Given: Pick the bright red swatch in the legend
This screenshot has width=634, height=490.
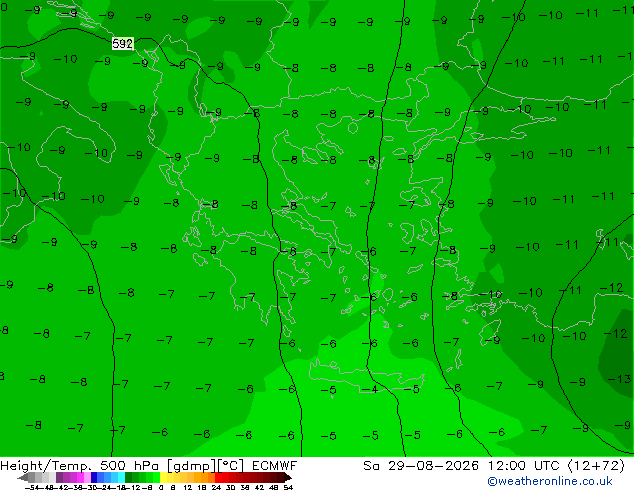Looking at the screenshot, I should click(218, 477).
